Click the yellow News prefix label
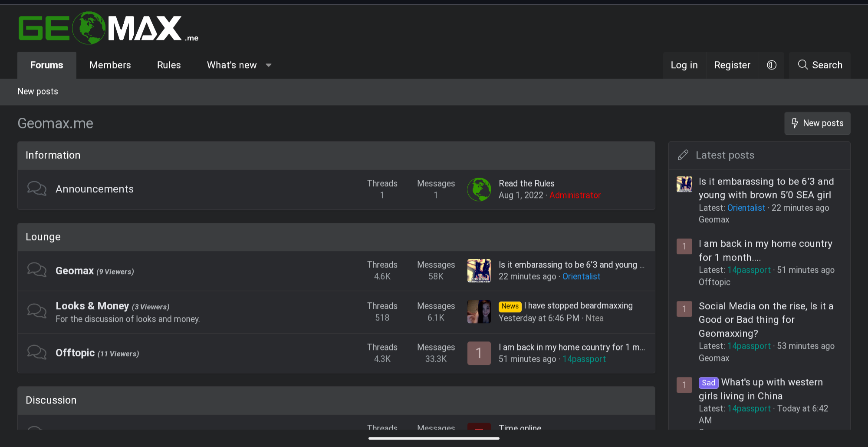This screenshot has width=868, height=447. tap(510, 306)
